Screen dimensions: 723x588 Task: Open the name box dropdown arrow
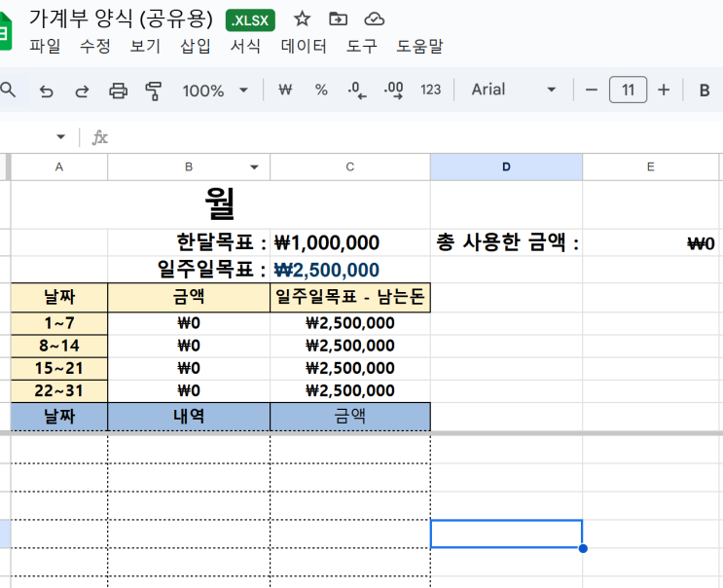pos(60,137)
